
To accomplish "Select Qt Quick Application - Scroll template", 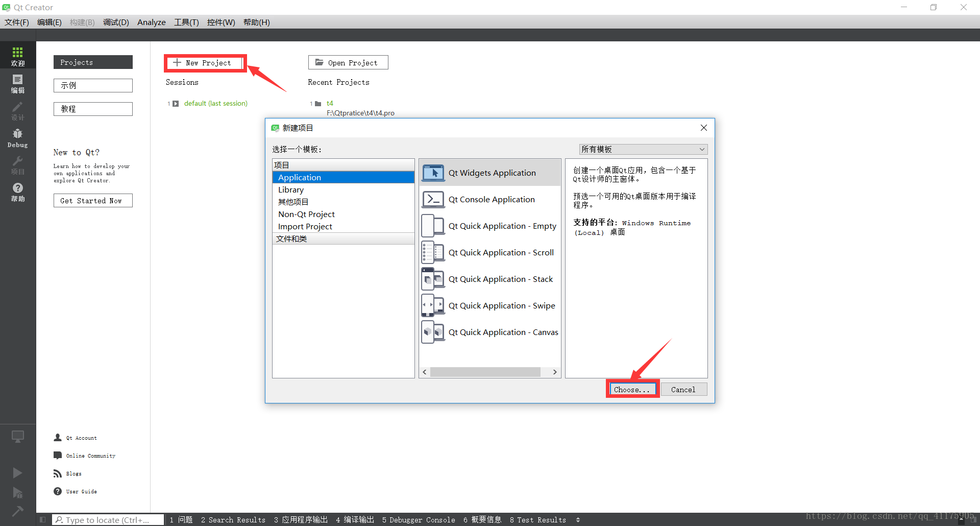I will (490, 252).
